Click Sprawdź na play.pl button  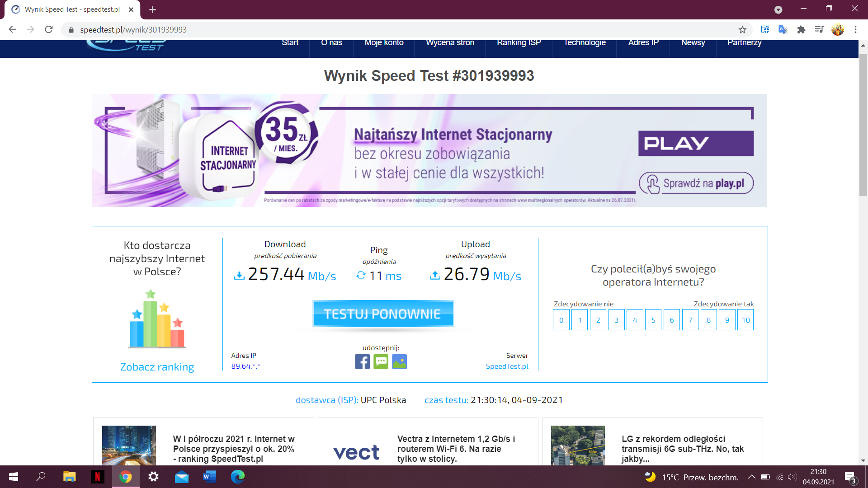pos(696,183)
